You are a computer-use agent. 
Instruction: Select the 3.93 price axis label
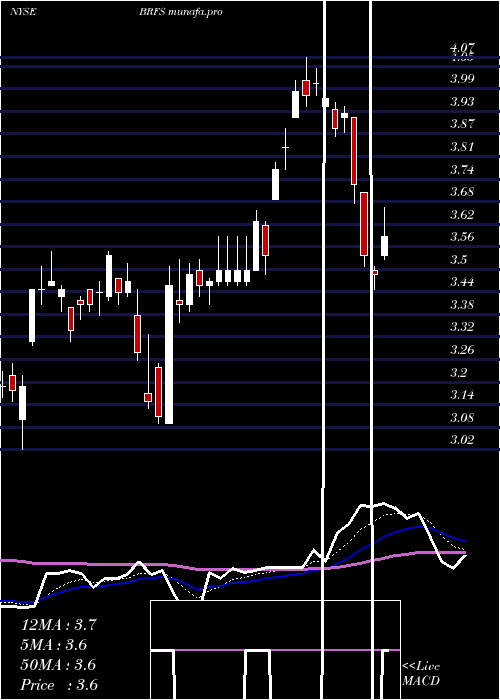click(462, 102)
